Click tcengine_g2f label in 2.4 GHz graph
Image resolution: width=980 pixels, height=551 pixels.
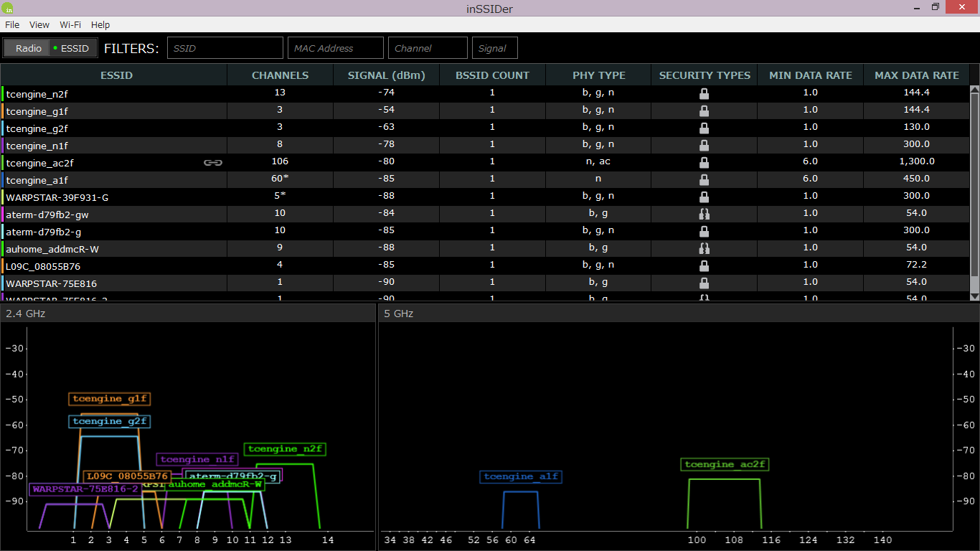pyautogui.click(x=110, y=421)
